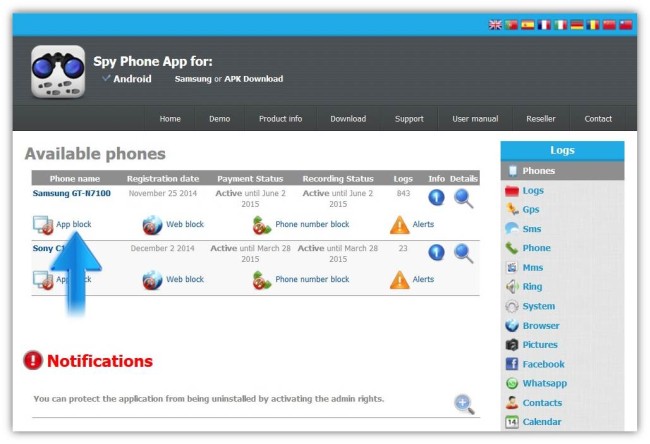Click the Gps icon in sidebar
Viewport: 650px width, 444px height.
point(512,209)
